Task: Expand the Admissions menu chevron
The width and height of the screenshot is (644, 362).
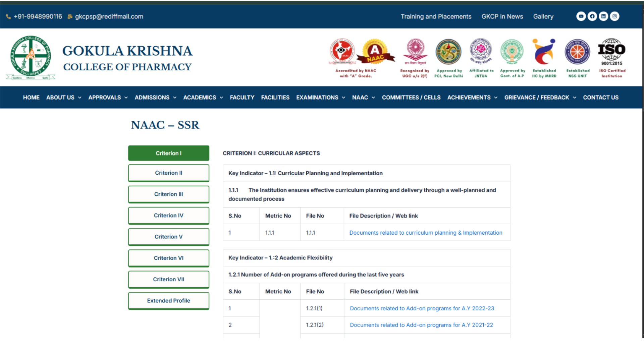Action: tap(175, 98)
